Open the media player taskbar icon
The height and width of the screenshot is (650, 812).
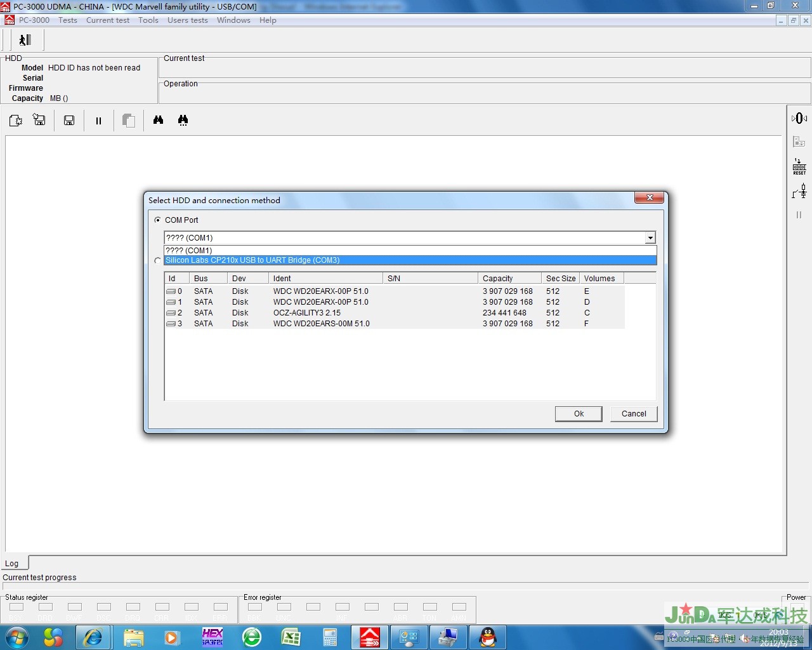tap(173, 637)
